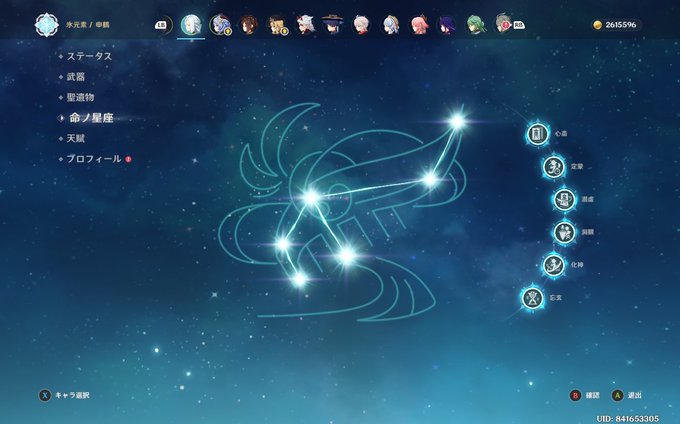This screenshot has width=680, height=424.
Task: Select the brown-haired character avatar
Action: 248,25
